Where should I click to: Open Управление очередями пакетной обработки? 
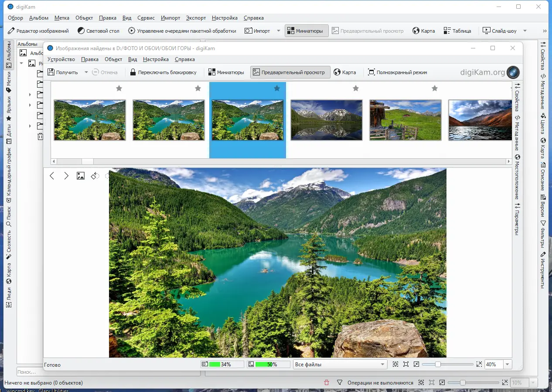(x=182, y=31)
